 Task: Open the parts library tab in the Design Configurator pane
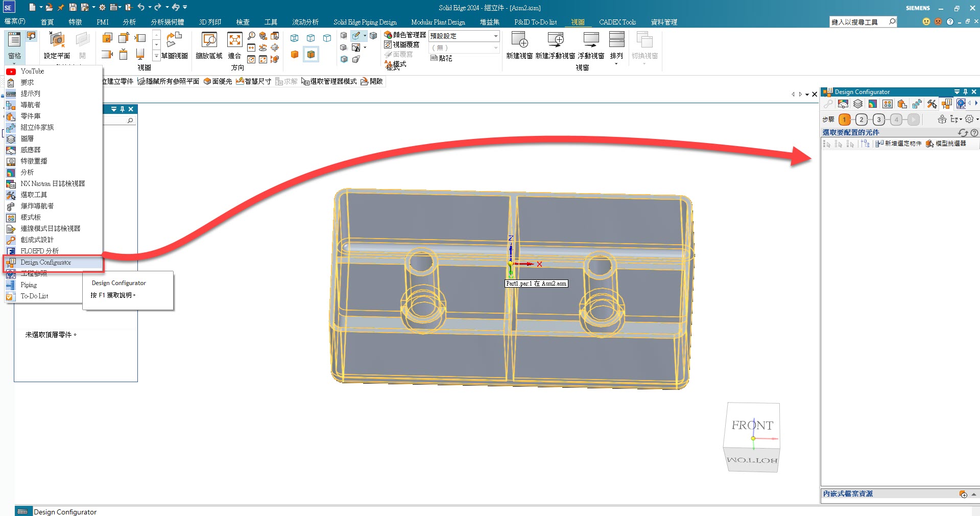[902, 104]
